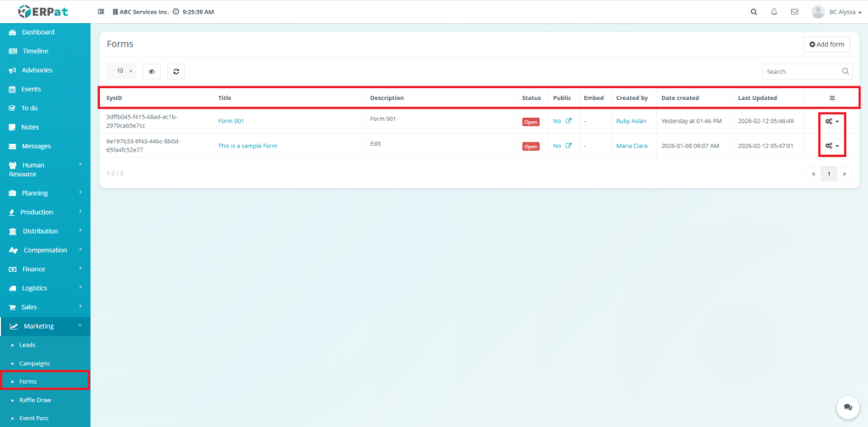Click the column menu icon in table header
Image resolution: width=868 pixels, height=427 pixels.
[x=832, y=98]
